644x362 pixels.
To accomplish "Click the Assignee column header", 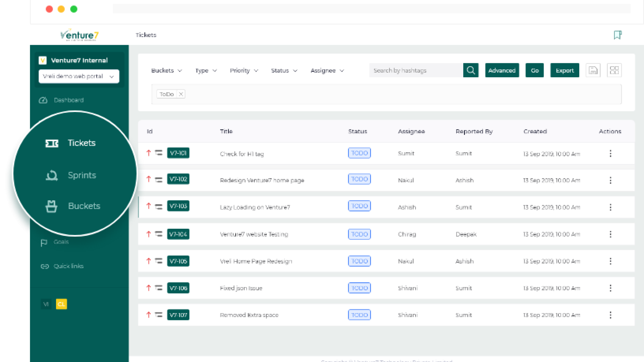I will (411, 131).
